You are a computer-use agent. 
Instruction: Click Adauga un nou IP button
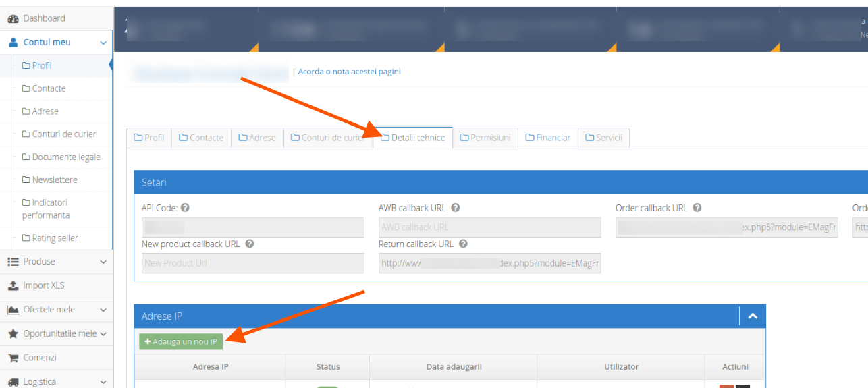click(181, 341)
